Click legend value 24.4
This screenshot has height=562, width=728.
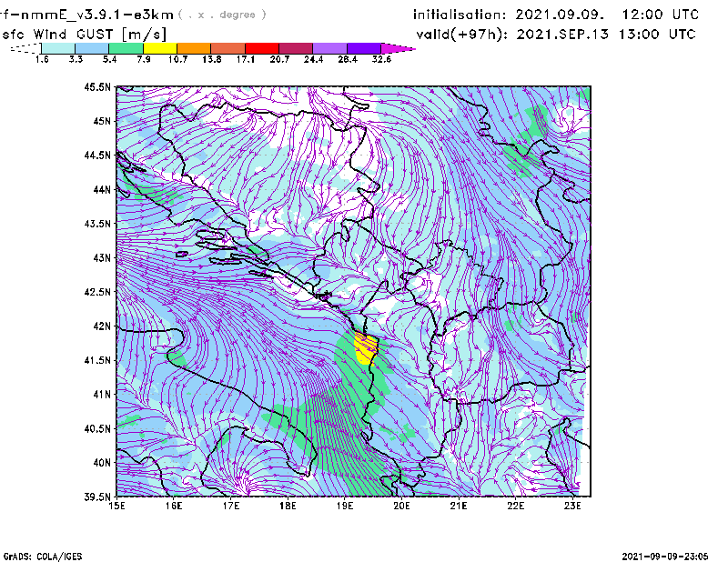pos(313,59)
